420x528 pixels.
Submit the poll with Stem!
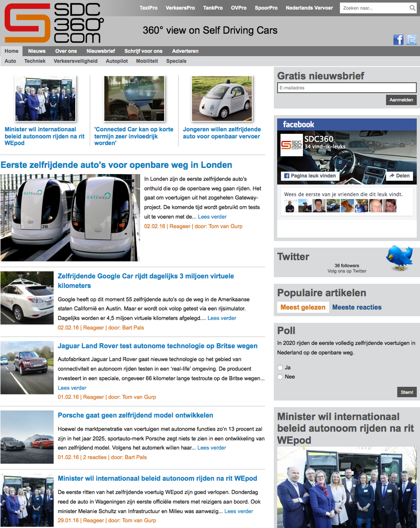coord(407,392)
